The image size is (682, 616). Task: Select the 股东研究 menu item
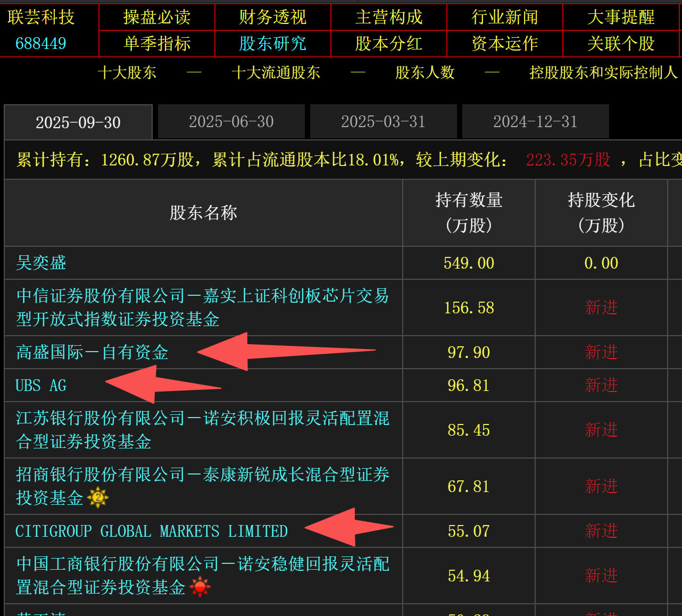(x=273, y=43)
